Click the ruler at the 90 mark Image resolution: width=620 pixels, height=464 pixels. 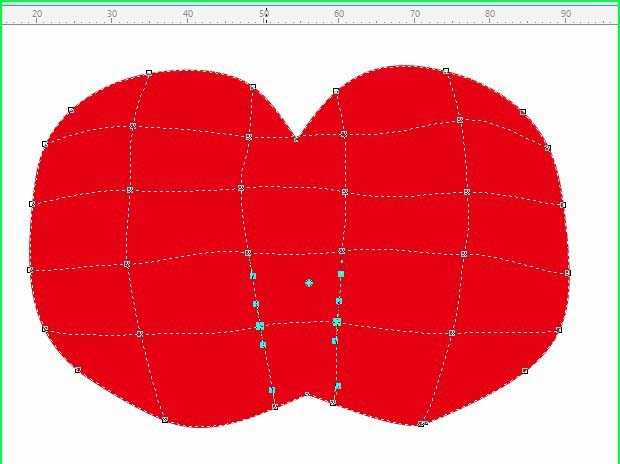pyautogui.click(x=566, y=14)
